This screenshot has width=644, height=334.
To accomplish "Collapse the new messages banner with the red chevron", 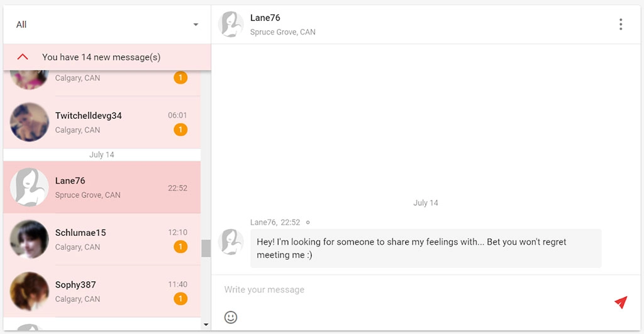I will [23, 57].
